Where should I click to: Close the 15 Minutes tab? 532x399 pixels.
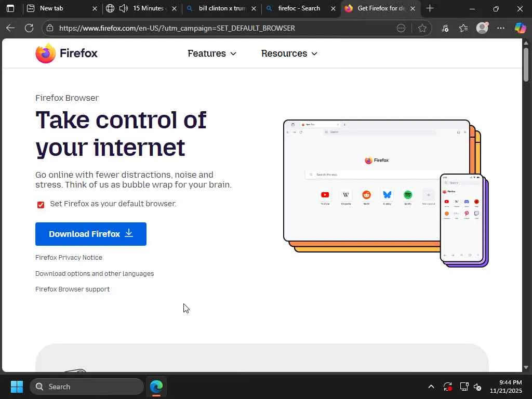(174, 8)
